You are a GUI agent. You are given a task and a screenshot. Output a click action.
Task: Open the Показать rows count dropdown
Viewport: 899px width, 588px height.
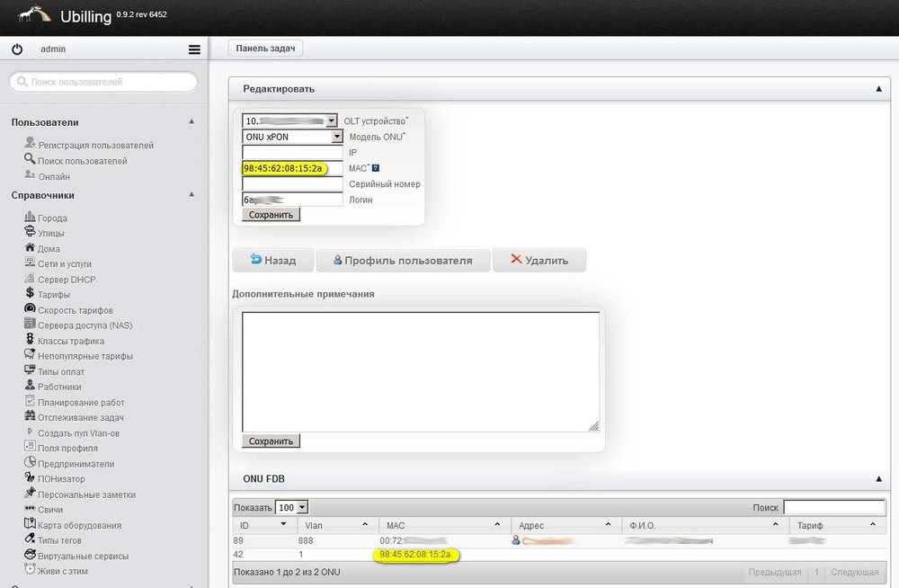302,508
